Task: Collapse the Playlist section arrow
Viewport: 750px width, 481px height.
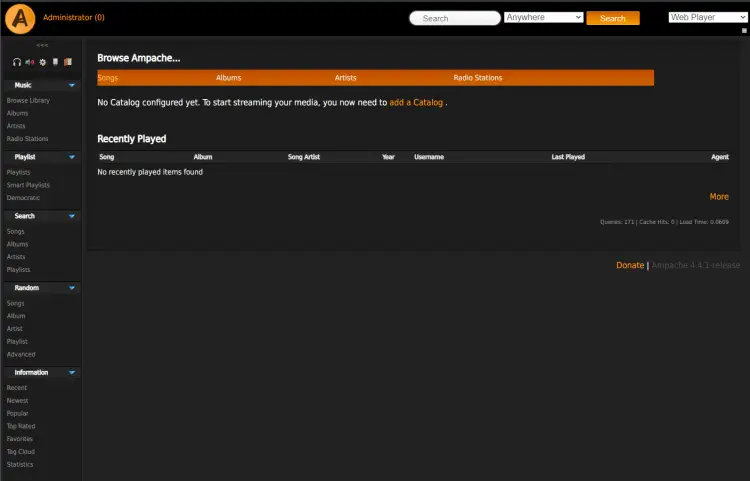Action: [72, 157]
